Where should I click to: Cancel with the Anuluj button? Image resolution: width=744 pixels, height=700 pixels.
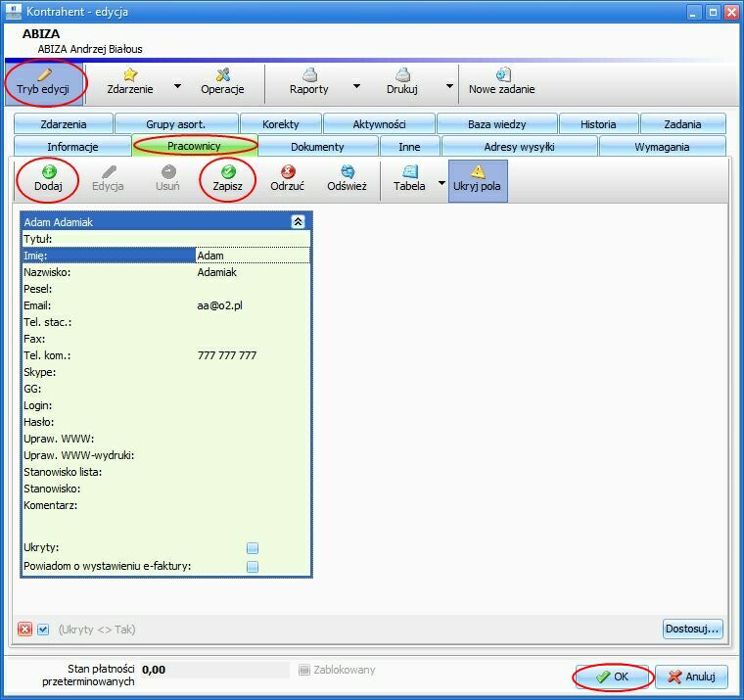pos(691,677)
